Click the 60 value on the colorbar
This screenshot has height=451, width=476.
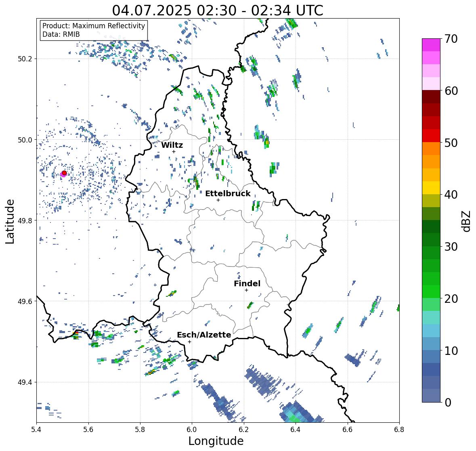tap(451, 91)
